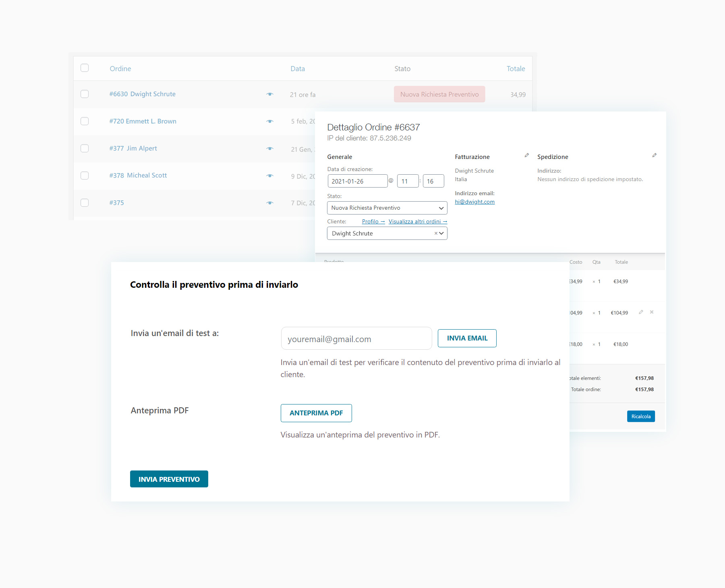Open the Stato dropdown Nuova Richiesta Preventivo
The width and height of the screenshot is (725, 588).
point(387,208)
